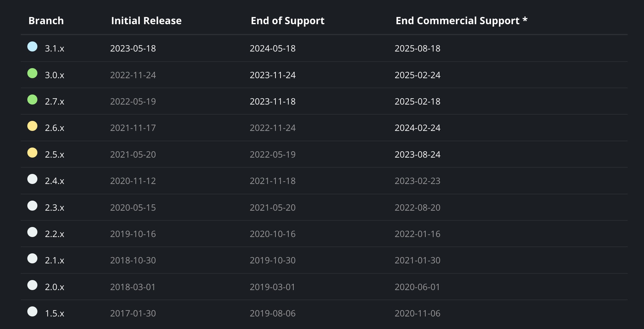Select the white dot for branch 2.3.x

(32, 206)
